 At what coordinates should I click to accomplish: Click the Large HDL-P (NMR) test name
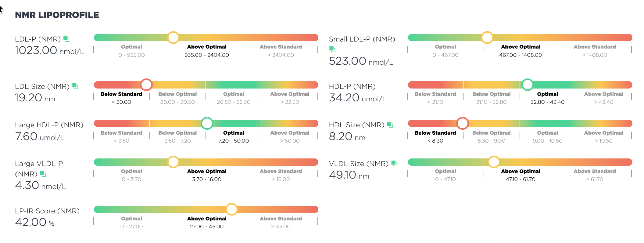pos(49,125)
